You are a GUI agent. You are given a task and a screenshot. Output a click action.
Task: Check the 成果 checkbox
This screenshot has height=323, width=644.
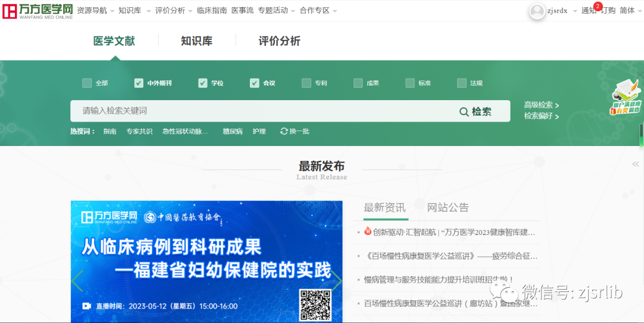(358, 83)
